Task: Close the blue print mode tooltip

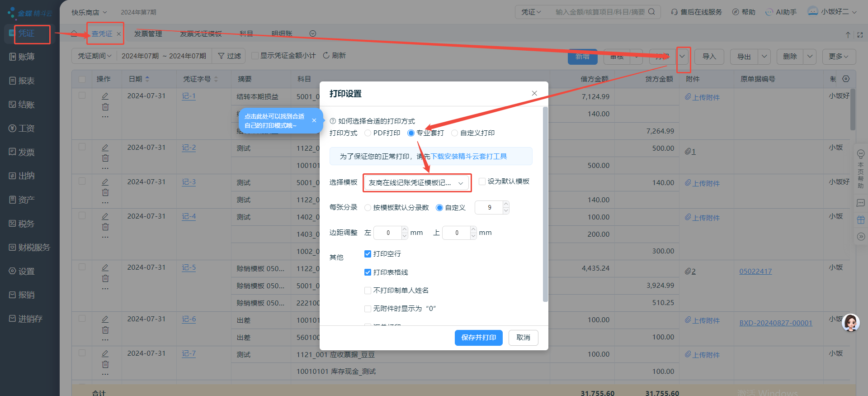Action: (314, 120)
